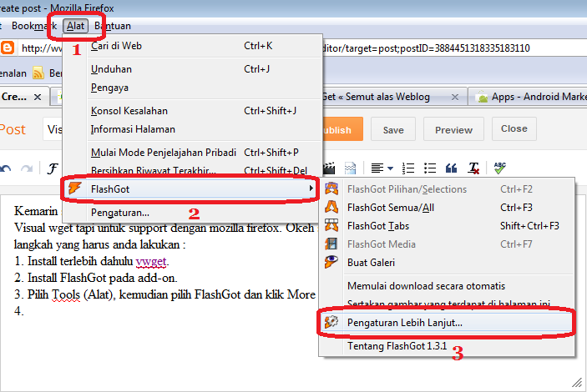
Task: Open the font F icon
Action: [52, 168]
